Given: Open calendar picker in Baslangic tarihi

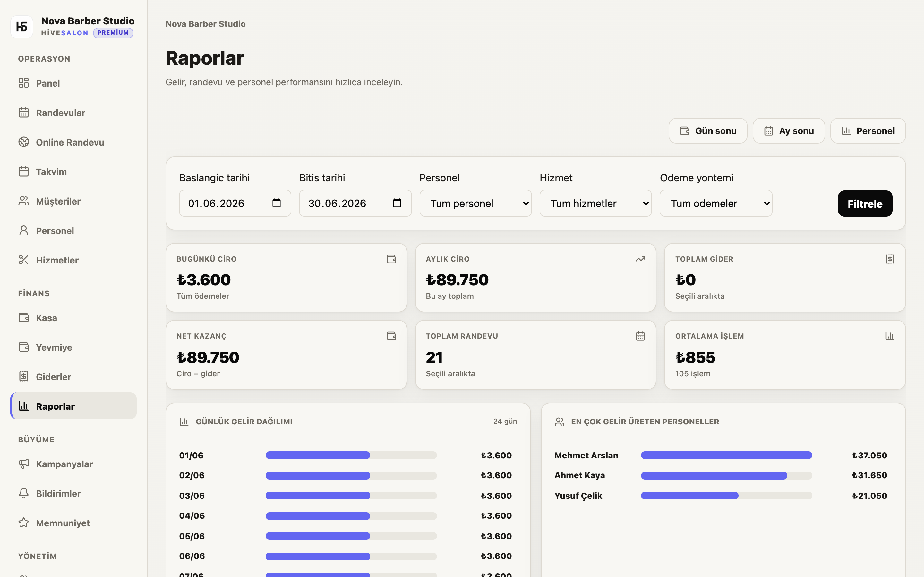Looking at the screenshot, I should [277, 203].
